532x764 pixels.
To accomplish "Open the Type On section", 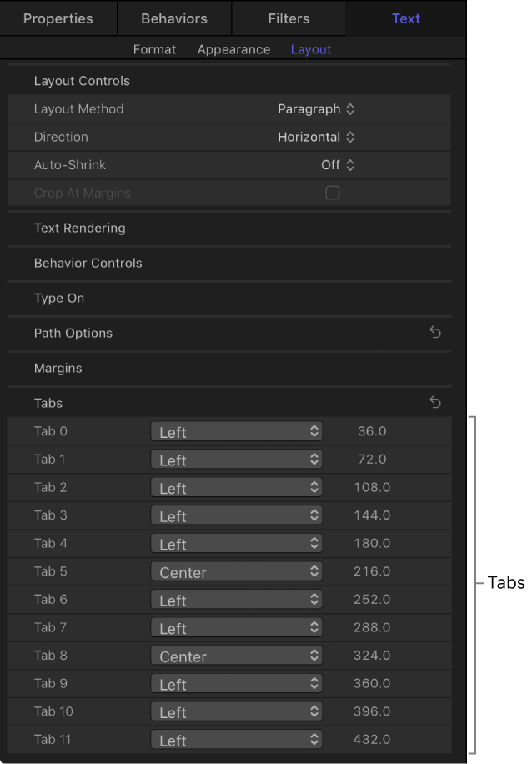I will coord(58,298).
